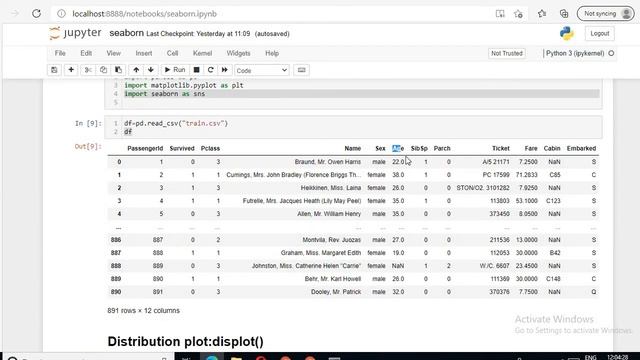The width and height of the screenshot is (640, 360).
Task: Click fare cell 71.2833
Action: [x=527, y=175]
